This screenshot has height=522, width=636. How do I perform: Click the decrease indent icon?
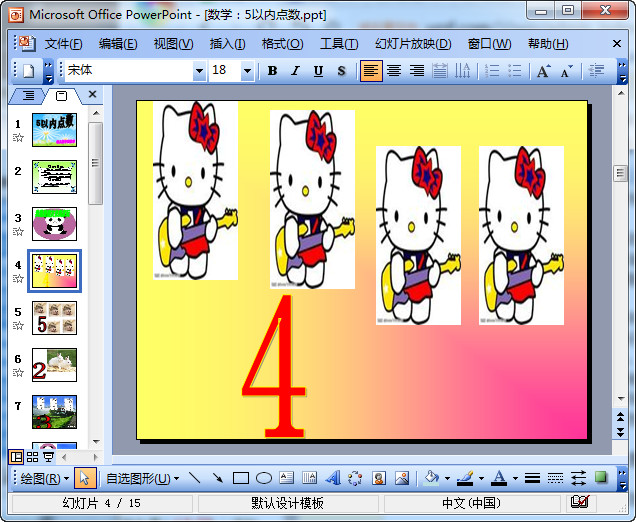click(596, 71)
